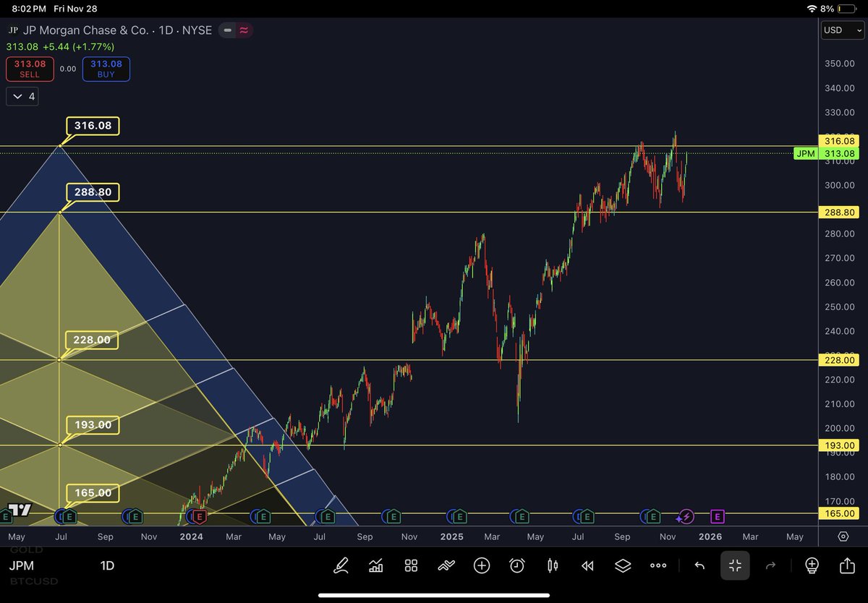The height and width of the screenshot is (603, 868).
Task: Tap the red 313.08 SELL button
Action: [x=30, y=69]
